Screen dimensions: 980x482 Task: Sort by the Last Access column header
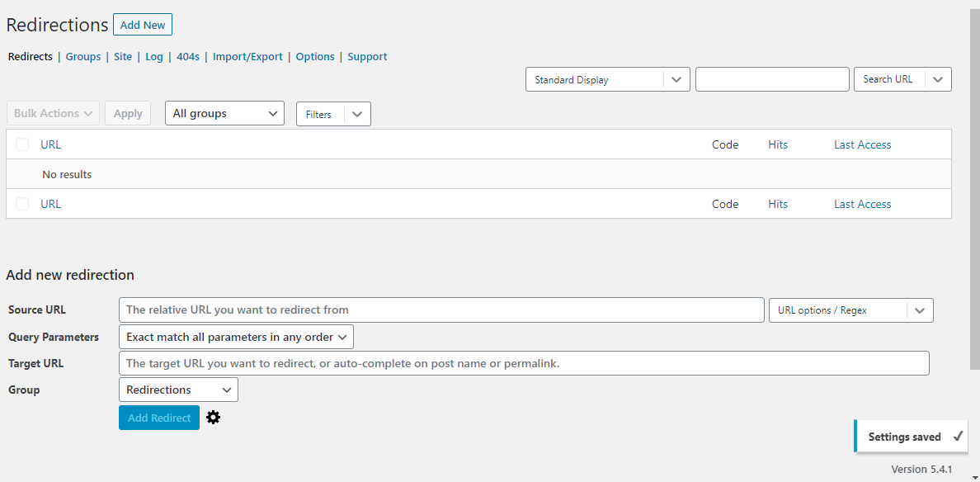pos(863,144)
